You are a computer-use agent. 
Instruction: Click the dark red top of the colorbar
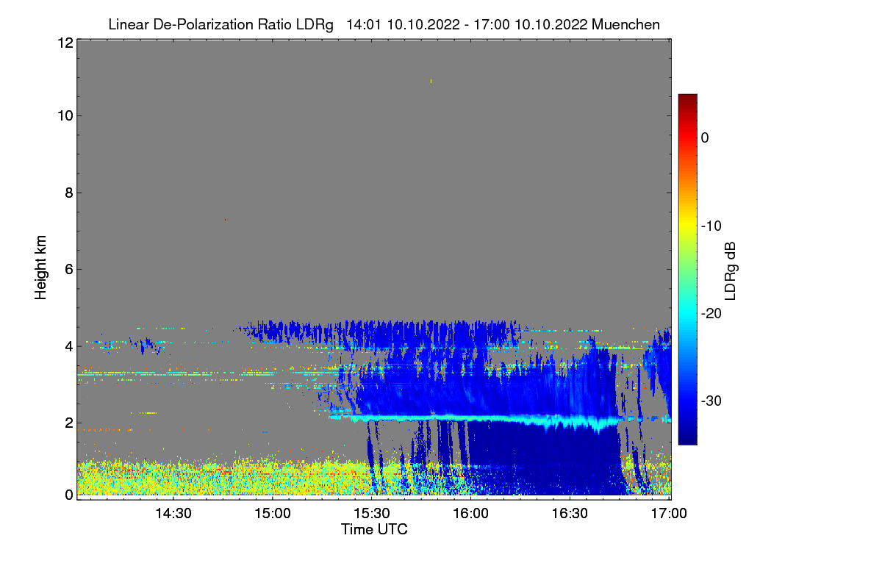687,99
